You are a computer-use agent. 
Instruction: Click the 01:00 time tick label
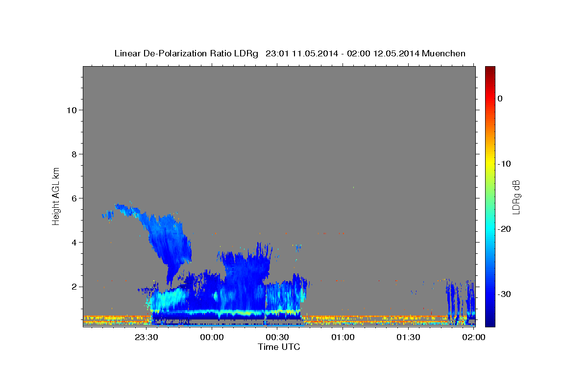tap(343, 338)
